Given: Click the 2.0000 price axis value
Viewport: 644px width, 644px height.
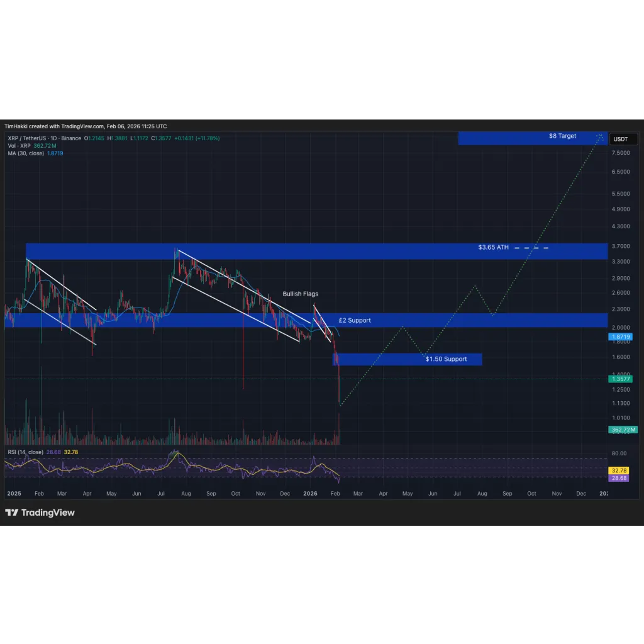Looking at the screenshot, I should click(621, 327).
